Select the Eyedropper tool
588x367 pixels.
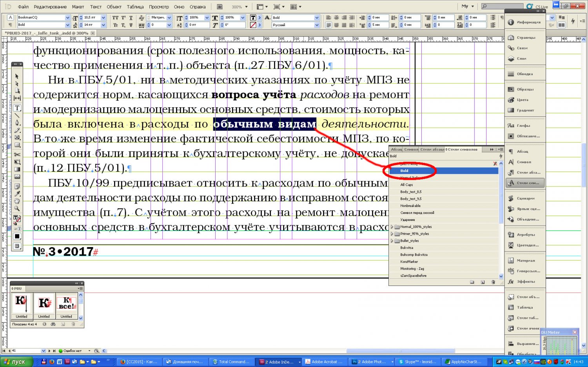[17, 194]
